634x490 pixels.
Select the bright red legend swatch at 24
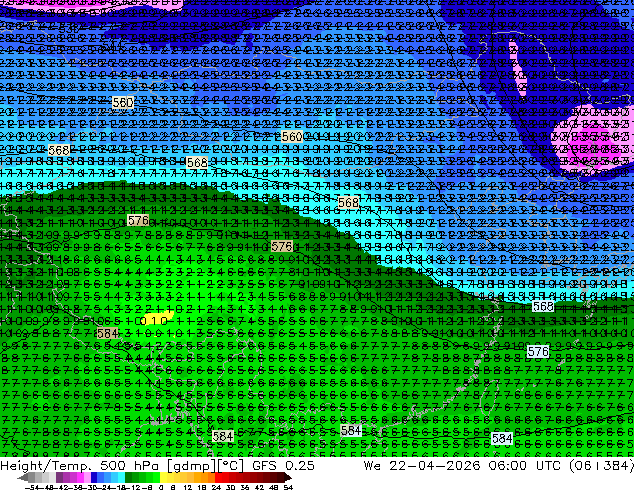point(218,477)
